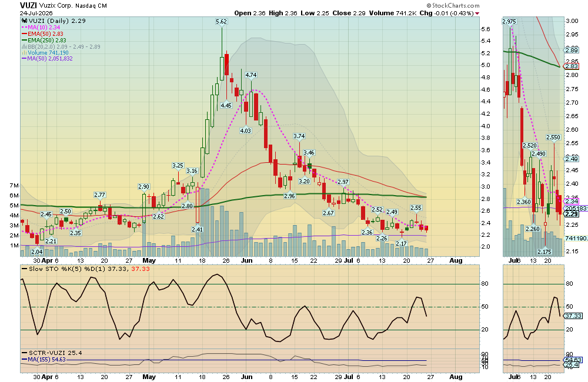Screen dimensions: 588x382
Task: Click the MA(50) 2,051,832 legend entry
Action: [x=47, y=59]
